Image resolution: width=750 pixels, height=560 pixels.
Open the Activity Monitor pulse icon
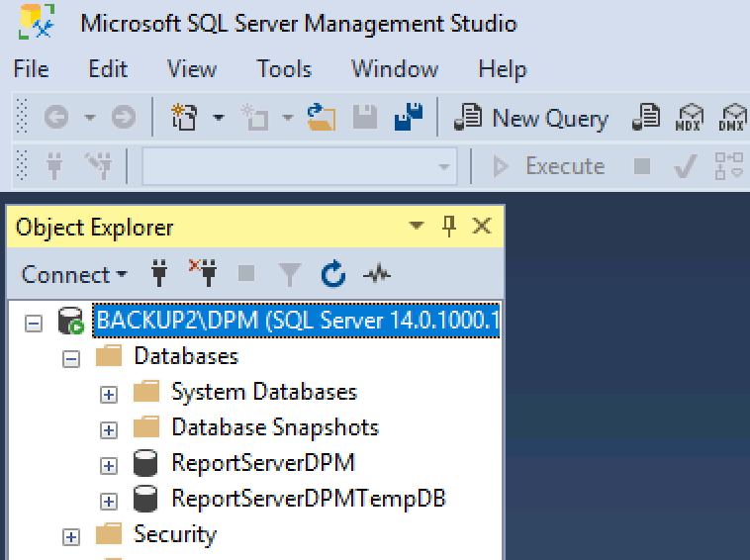(x=377, y=274)
